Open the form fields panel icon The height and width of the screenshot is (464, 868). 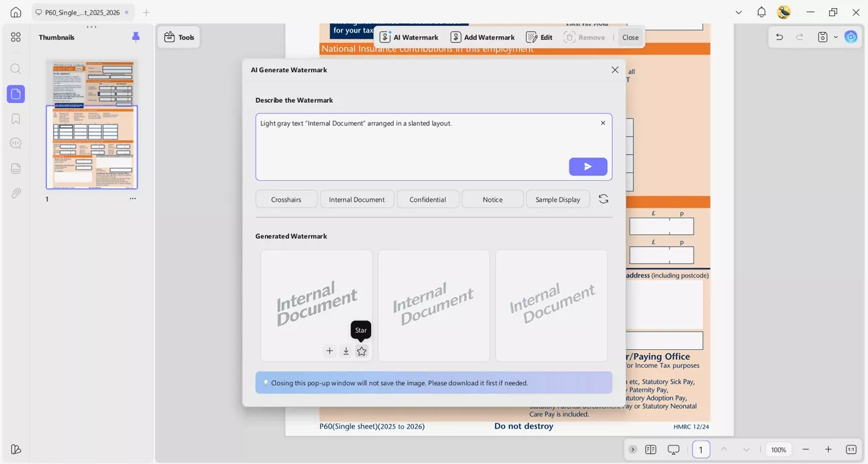tap(16, 168)
